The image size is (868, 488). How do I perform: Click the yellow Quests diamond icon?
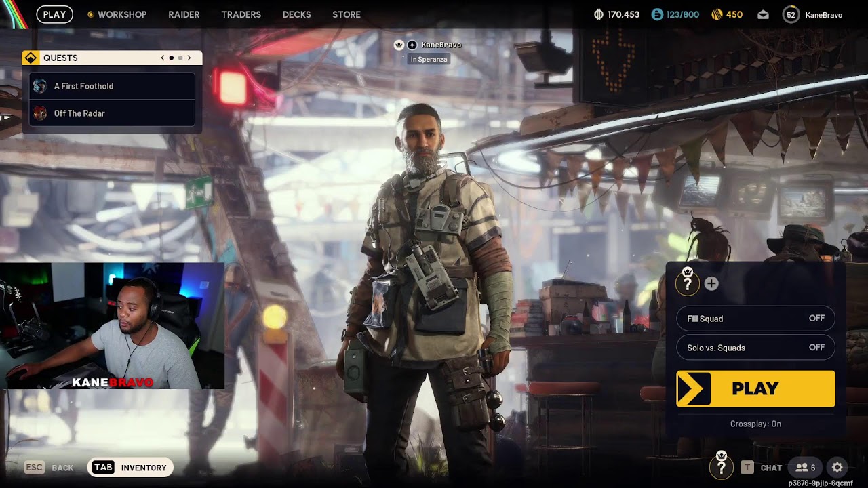pos(31,58)
